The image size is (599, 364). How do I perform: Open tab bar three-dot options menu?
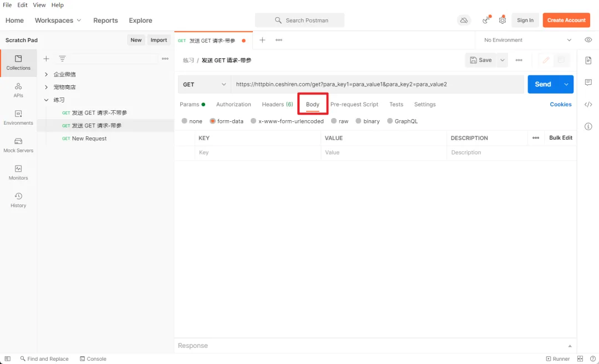(x=279, y=40)
